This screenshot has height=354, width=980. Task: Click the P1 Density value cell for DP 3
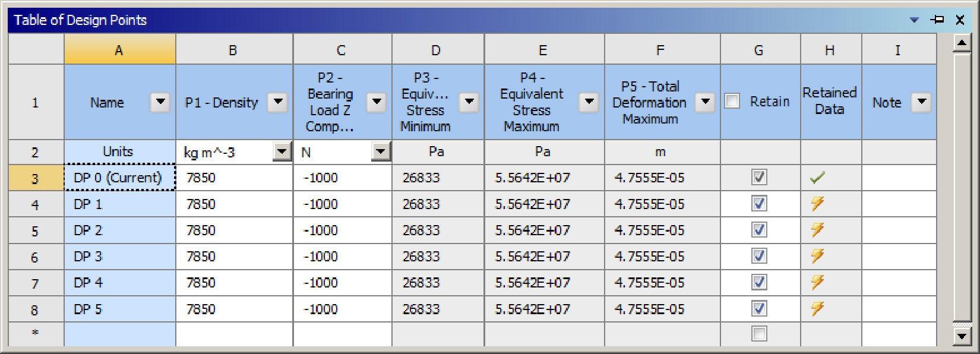pyautogui.click(x=233, y=257)
